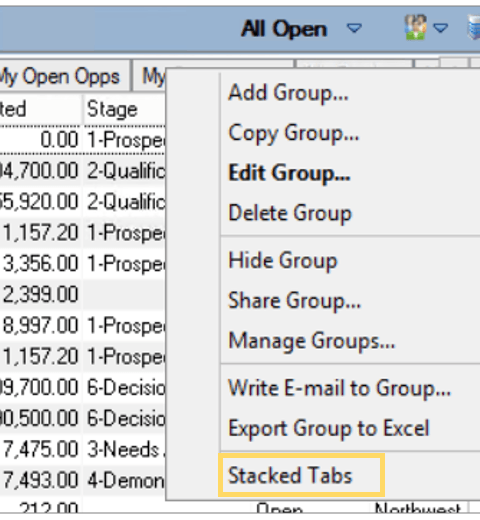
Task: Click the All Open group title
Action: tap(284, 29)
